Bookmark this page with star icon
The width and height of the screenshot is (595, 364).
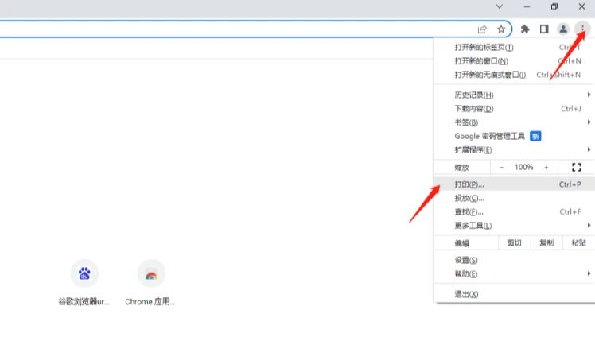coord(501,29)
